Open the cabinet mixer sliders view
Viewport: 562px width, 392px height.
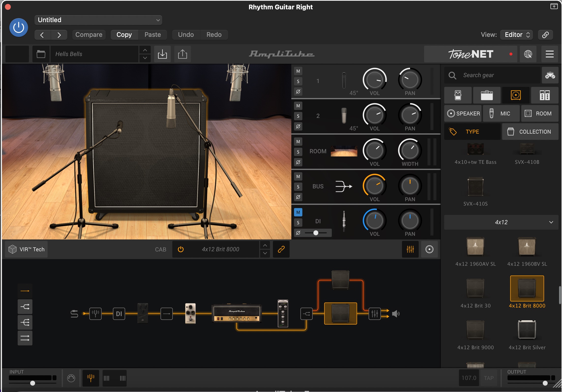click(x=410, y=249)
